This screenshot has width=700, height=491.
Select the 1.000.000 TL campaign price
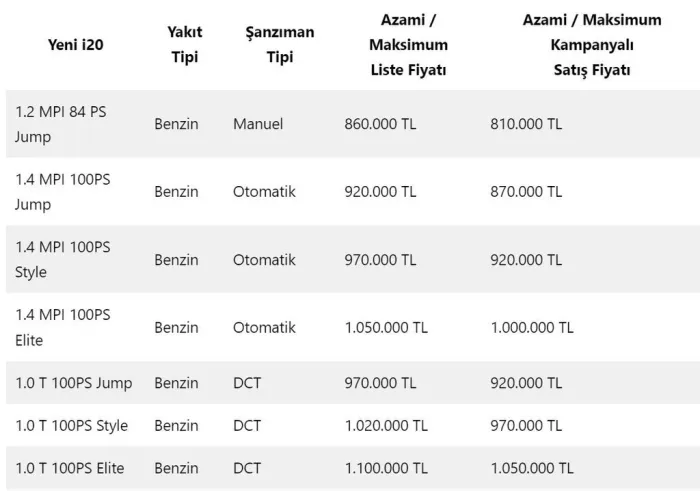[532, 328]
